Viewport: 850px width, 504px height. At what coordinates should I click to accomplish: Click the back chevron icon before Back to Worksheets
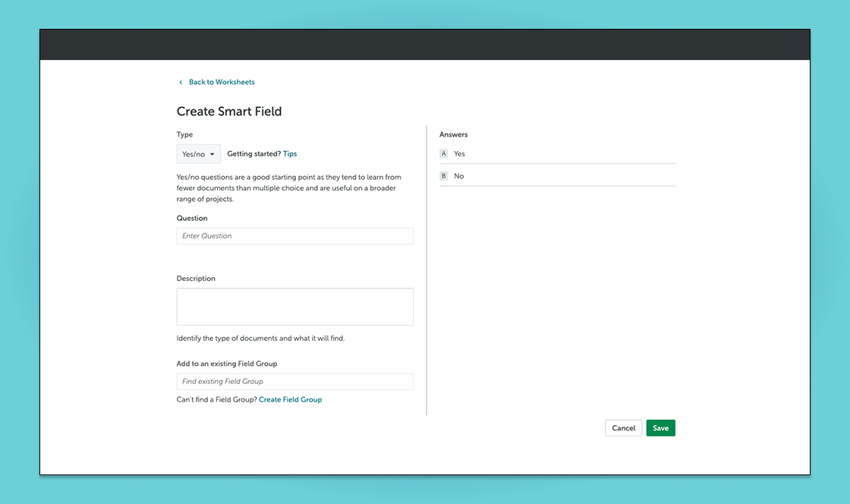point(180,81)
